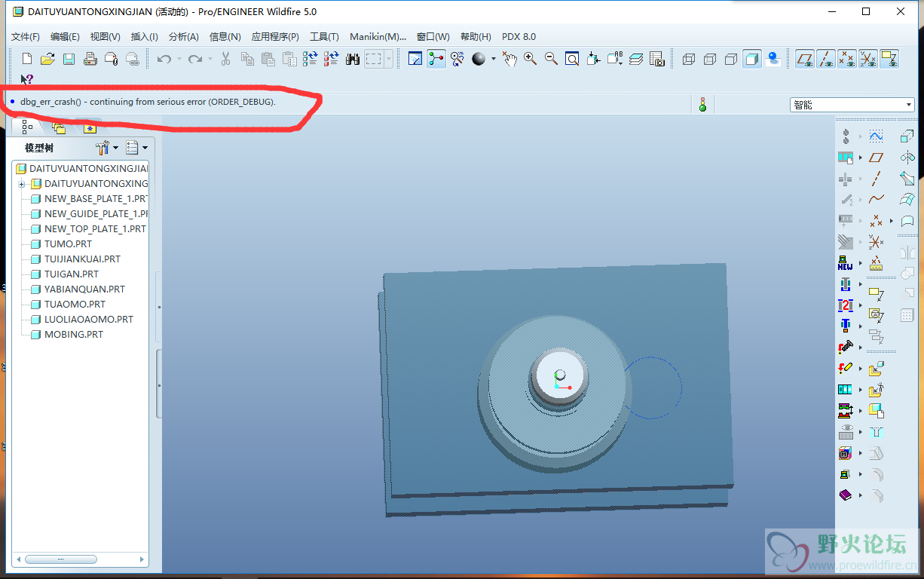The width and height of the screenshot is (924, 579).
Task: Open the binoculars Search tool
Action: 353,59
